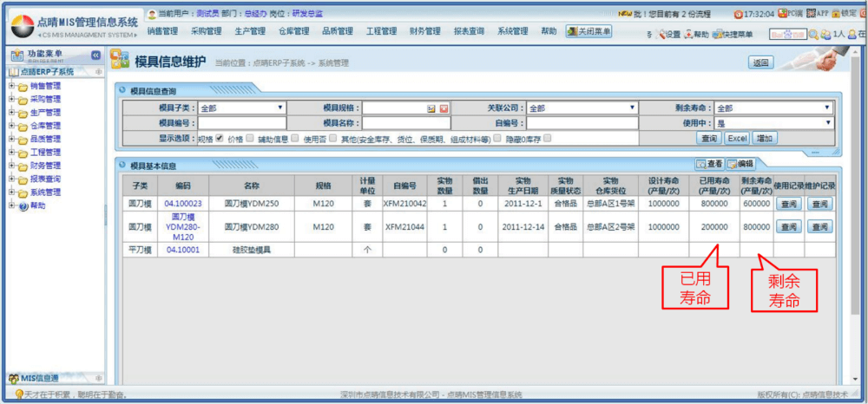Open the 快捷菜单 shortcut icon
The height and width of the screenshot is (404, 868).
coord(719,35)
